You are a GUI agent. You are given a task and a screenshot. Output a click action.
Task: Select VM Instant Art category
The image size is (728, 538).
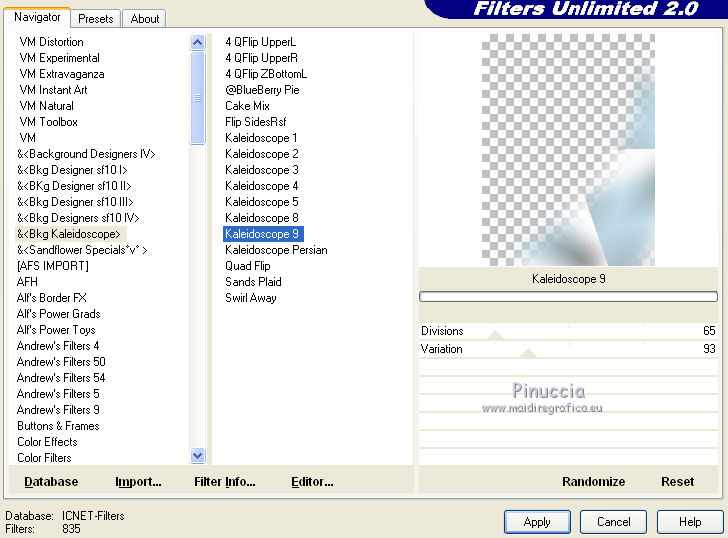53,90
